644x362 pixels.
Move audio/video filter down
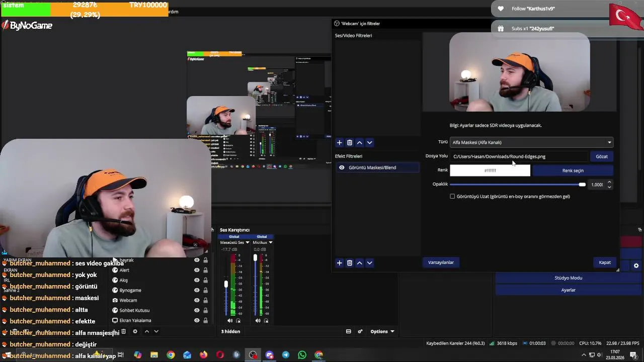coord(369,143)
